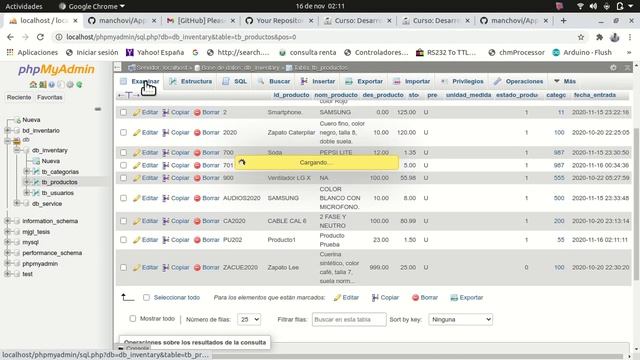
Task: Click bookmark star in address bar
Action: [x=581, y=37]
